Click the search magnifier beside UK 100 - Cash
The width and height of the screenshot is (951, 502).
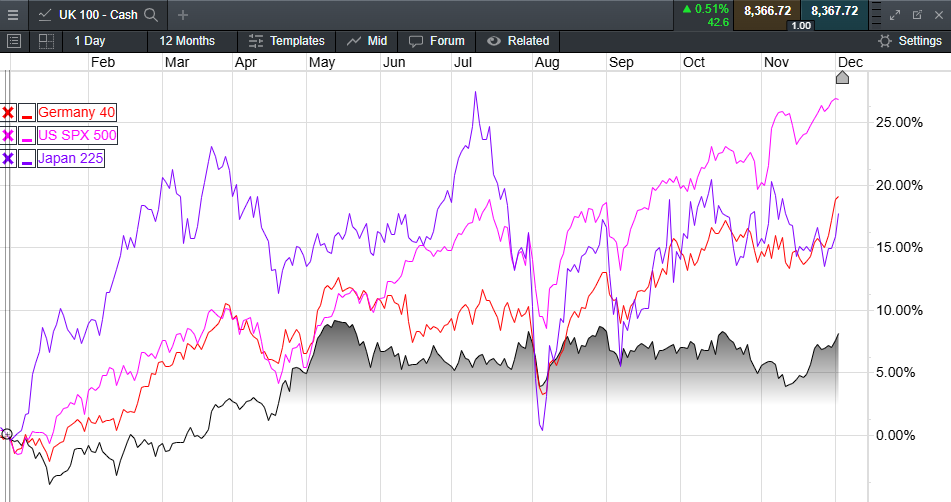151,15
